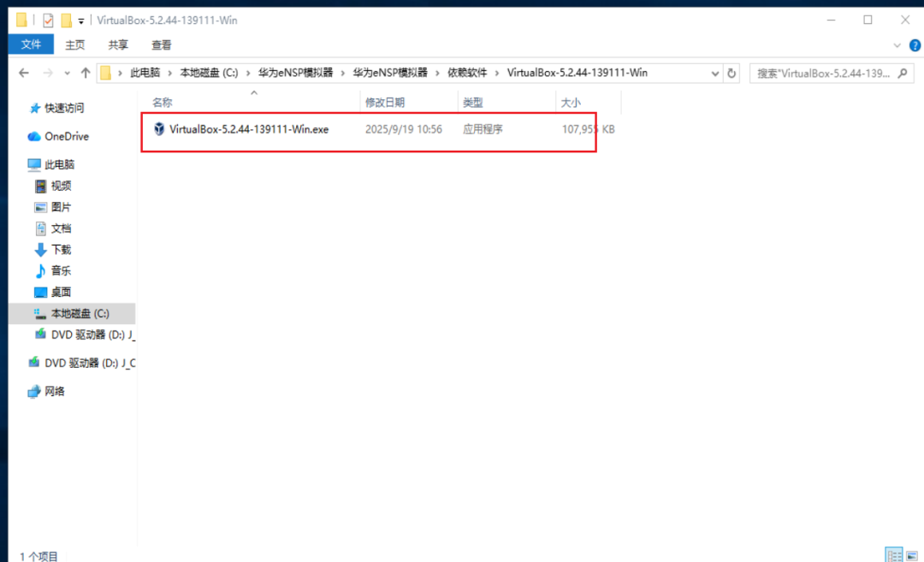The height and width of the screenshot is (562, 924).
Task: Click the properties quick access toolbar icon
Action: pyautogui.click(x=48, y=21)
